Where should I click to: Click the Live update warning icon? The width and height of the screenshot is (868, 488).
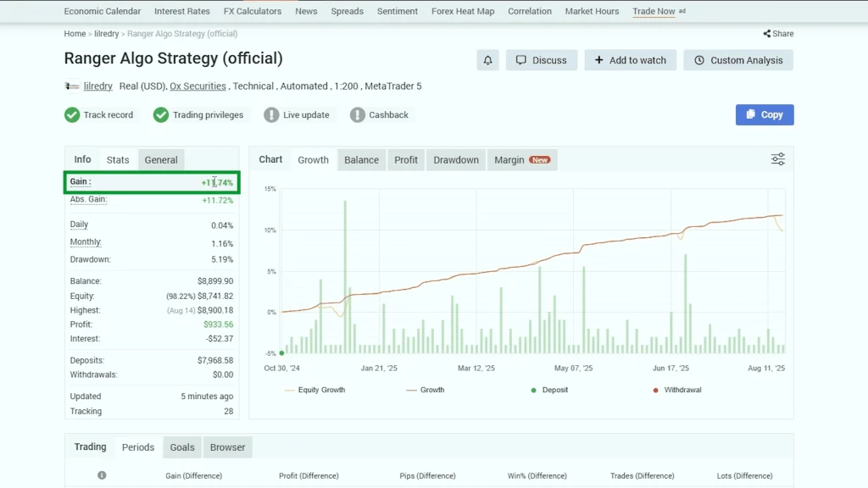click(271, 115)
